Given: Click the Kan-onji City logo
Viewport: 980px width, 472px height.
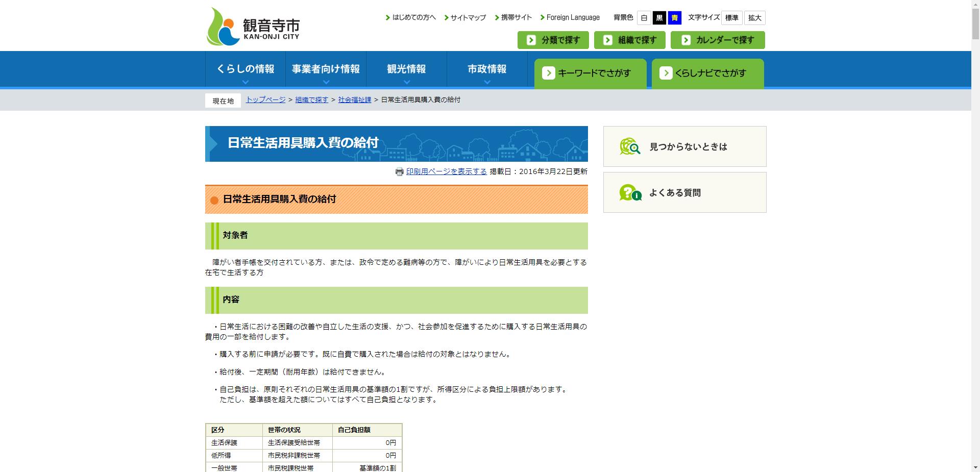Looking at the screenshot, I should pyautogui.click(x=252, y=26).
